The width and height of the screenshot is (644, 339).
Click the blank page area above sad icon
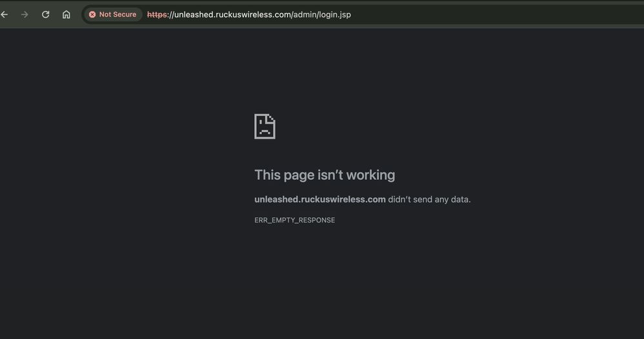tap(323, 71)
